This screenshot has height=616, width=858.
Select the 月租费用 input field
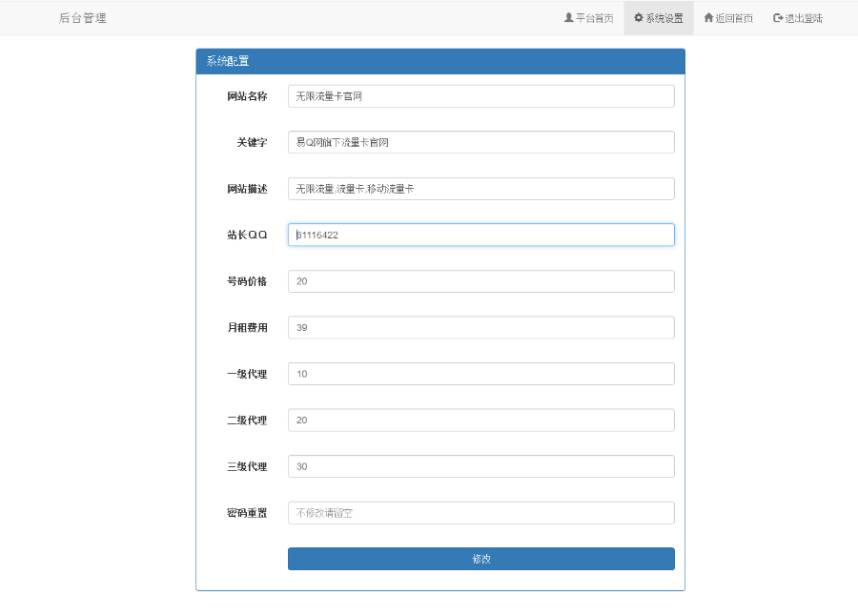point(481,327)
